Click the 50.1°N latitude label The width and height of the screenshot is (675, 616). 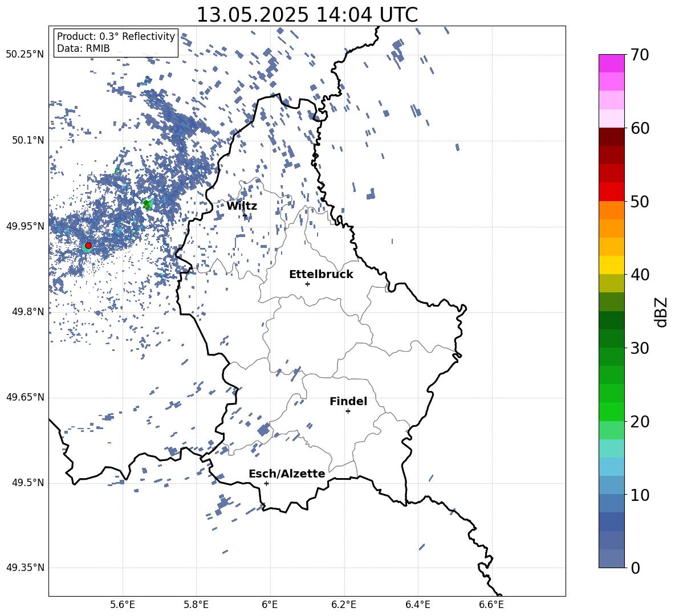click(27, 140)
